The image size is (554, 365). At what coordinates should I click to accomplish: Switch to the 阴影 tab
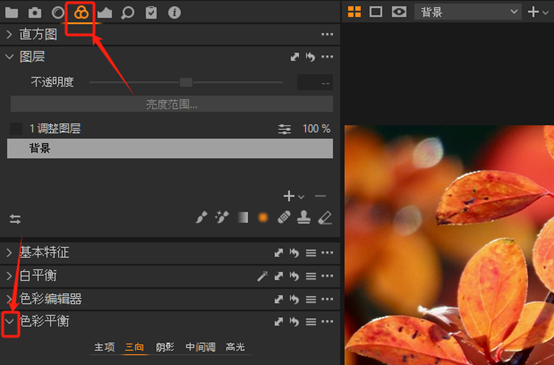[x=165, y=347]
